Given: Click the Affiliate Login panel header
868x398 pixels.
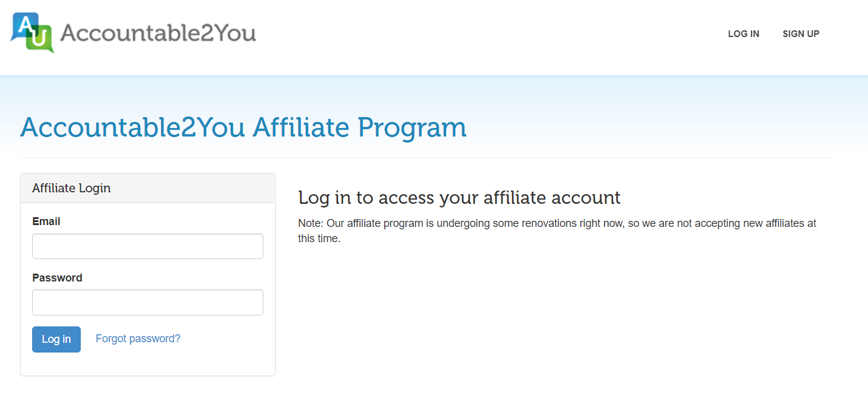Looking at the screenshot, I should pyautogui.click(x=147, y=188).
